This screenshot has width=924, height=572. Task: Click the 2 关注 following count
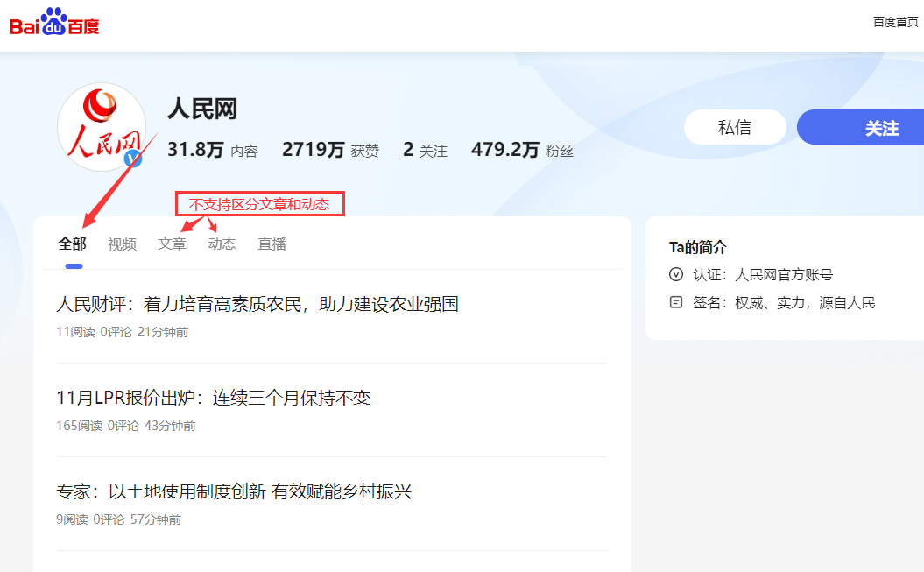point(425,150)
